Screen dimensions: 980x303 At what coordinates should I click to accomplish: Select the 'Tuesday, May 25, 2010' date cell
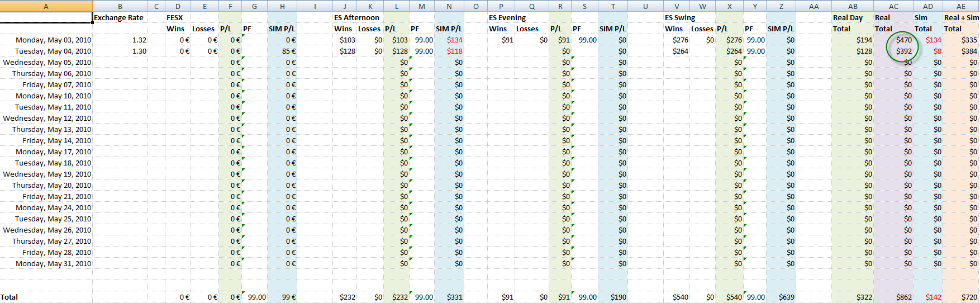point(46,219)
